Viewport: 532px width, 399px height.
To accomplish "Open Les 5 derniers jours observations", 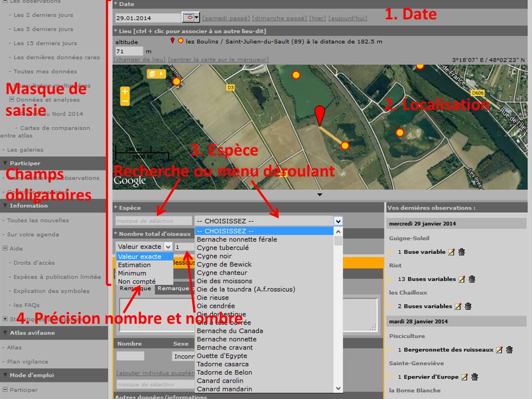I will [x=43, y=29].
